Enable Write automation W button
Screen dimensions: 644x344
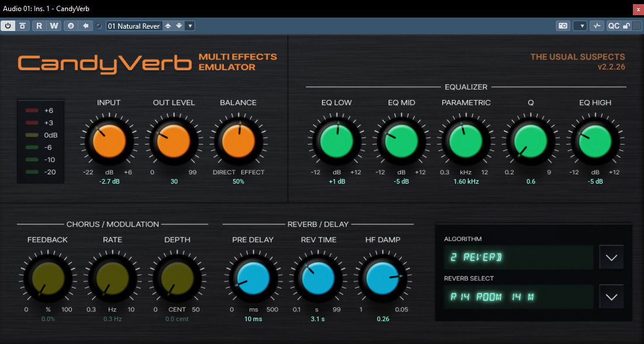54,26
